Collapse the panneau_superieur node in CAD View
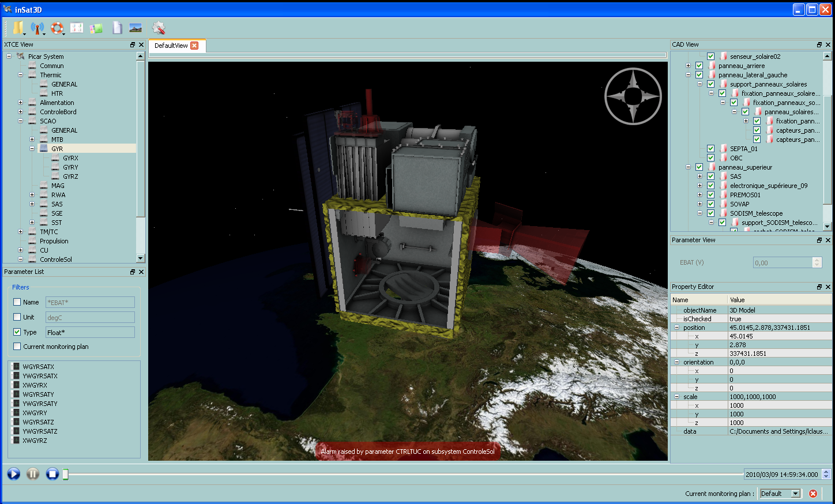This screenshot has width=835, height=504. (688, 167)
